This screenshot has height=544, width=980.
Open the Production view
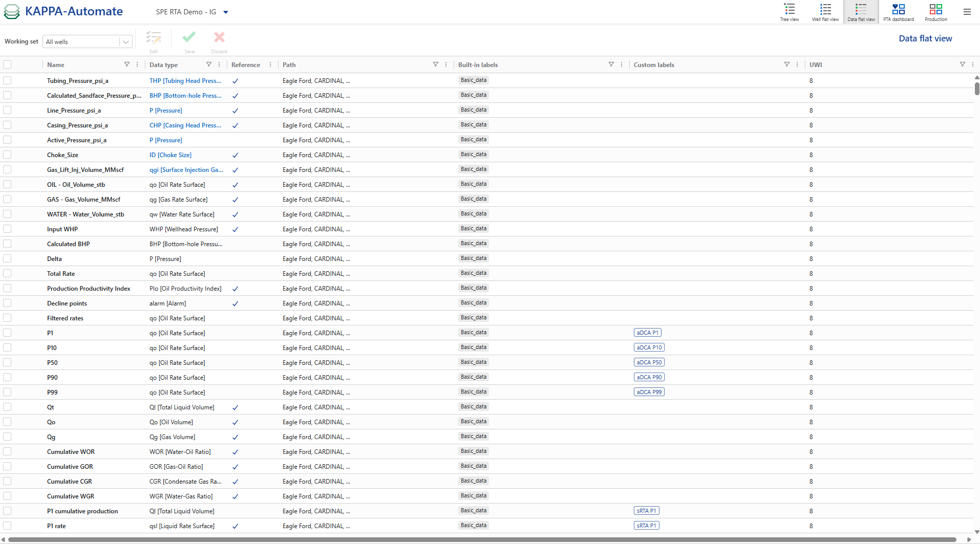pos(935,10)
